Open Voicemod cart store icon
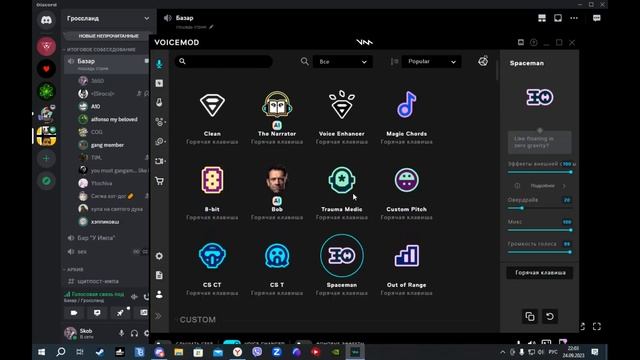The width and height of the screenshot is (640, 360). point(159,181)
